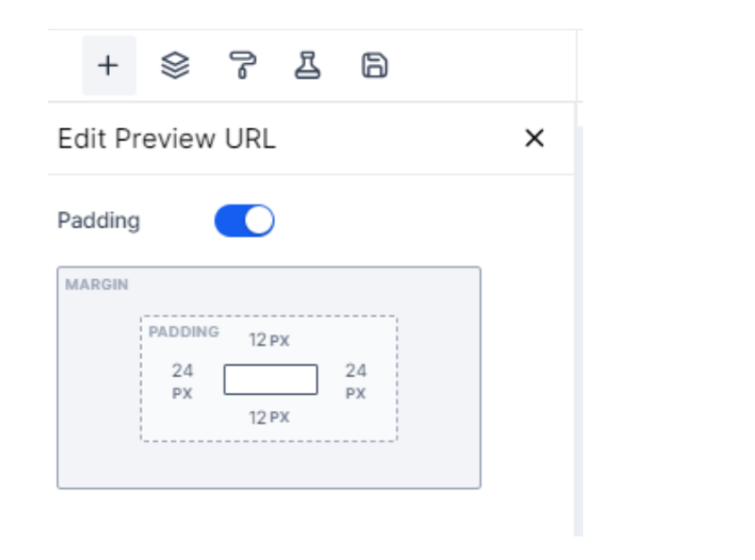Open the left padding PX unit

(x=183, y=393)
